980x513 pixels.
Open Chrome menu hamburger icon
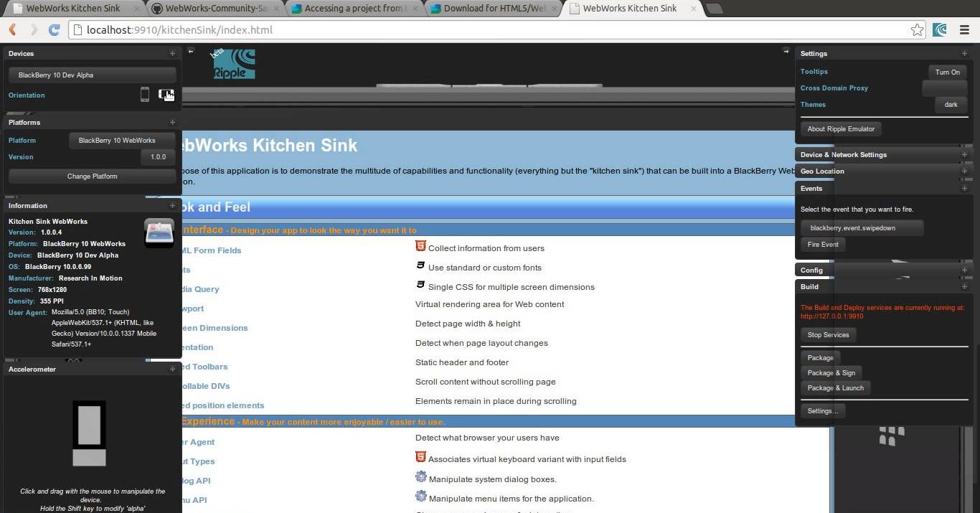tap(963, 30)
